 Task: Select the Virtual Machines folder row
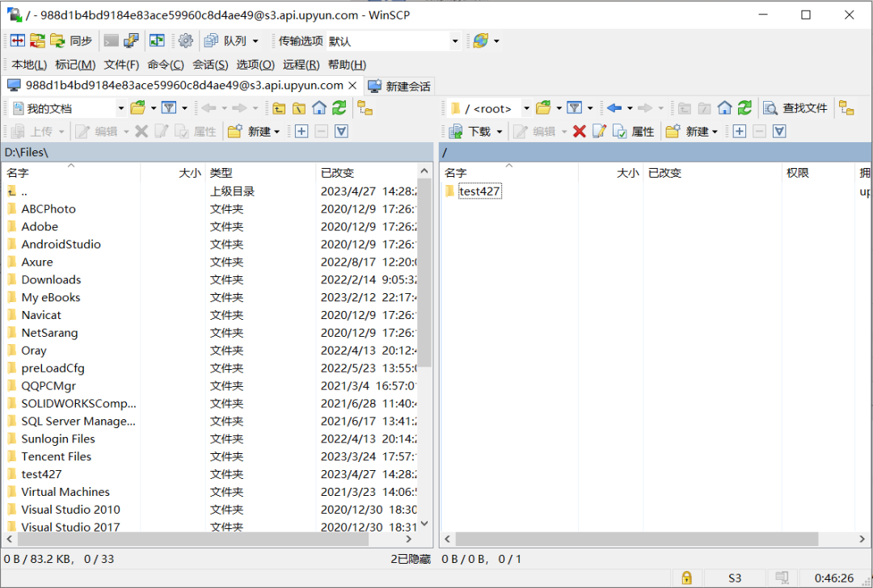tap(210, 492)
